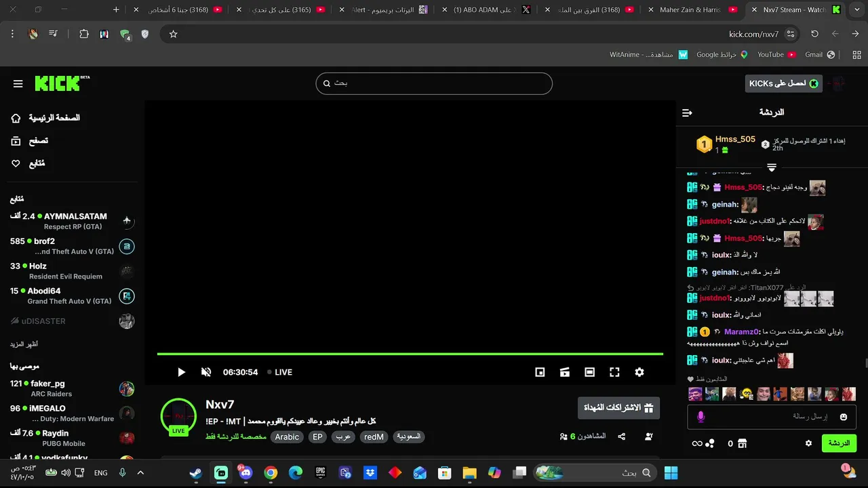Switch to the Maher Zain & Harris browser tab
The width and height of the screenshot is (868, 488).
(x=692, y=9)
